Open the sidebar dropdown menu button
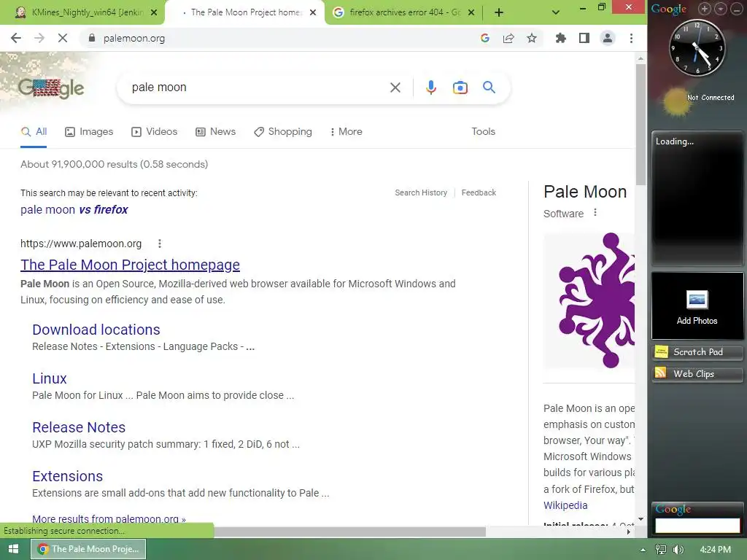 721,9
